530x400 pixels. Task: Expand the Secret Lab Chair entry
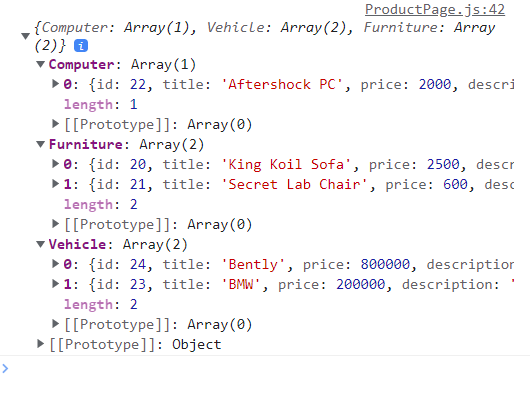tap(55, 184)
